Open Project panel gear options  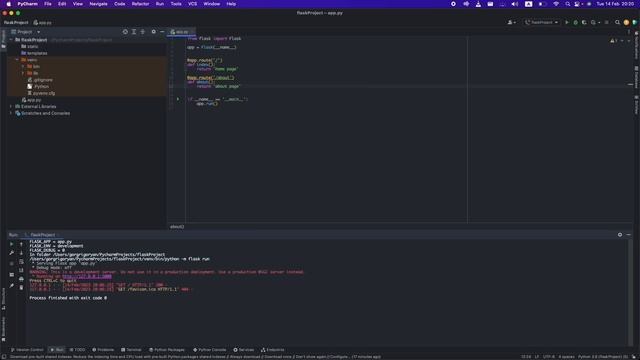tap(153, 32)
